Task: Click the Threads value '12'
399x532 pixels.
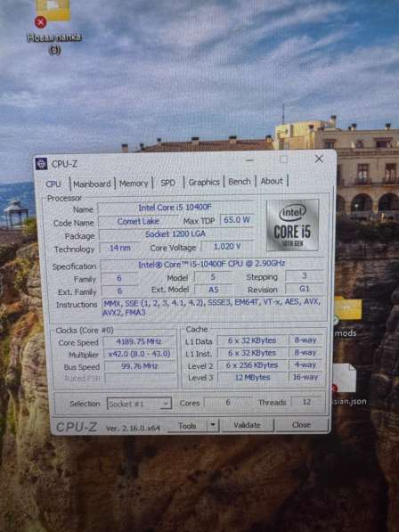Action: [x=306, y=402]
